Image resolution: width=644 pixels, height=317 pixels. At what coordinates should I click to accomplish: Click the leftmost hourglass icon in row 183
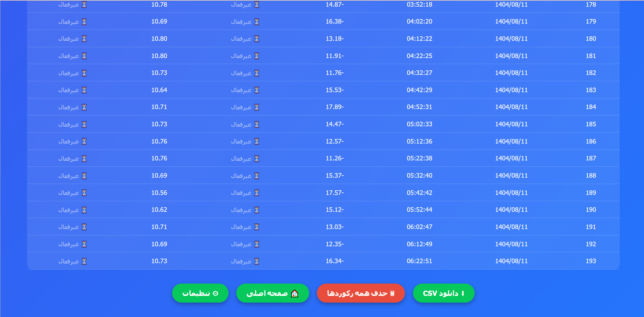click(x=84, y=90)
